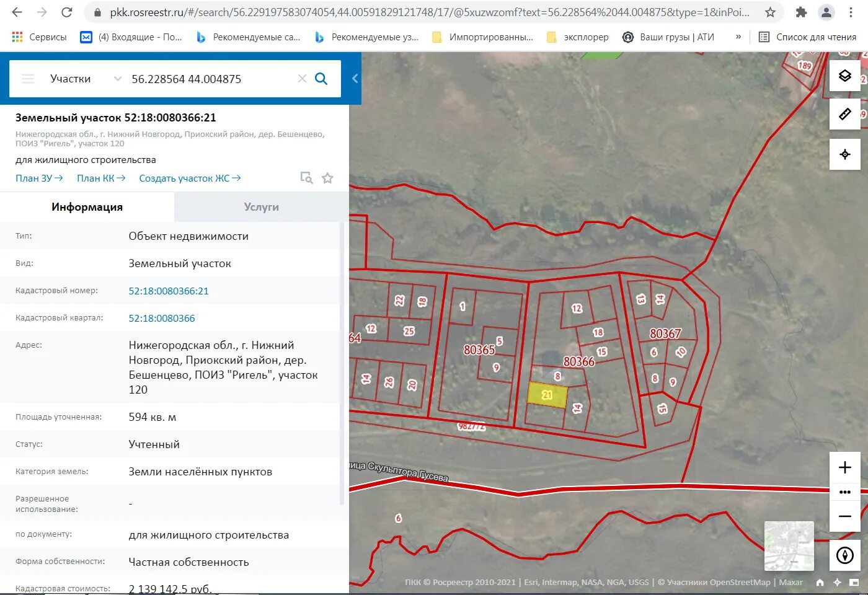Screen dimensions: 868x595
Task: Open the hamburger menu in search panel
Action: point(28,79)
